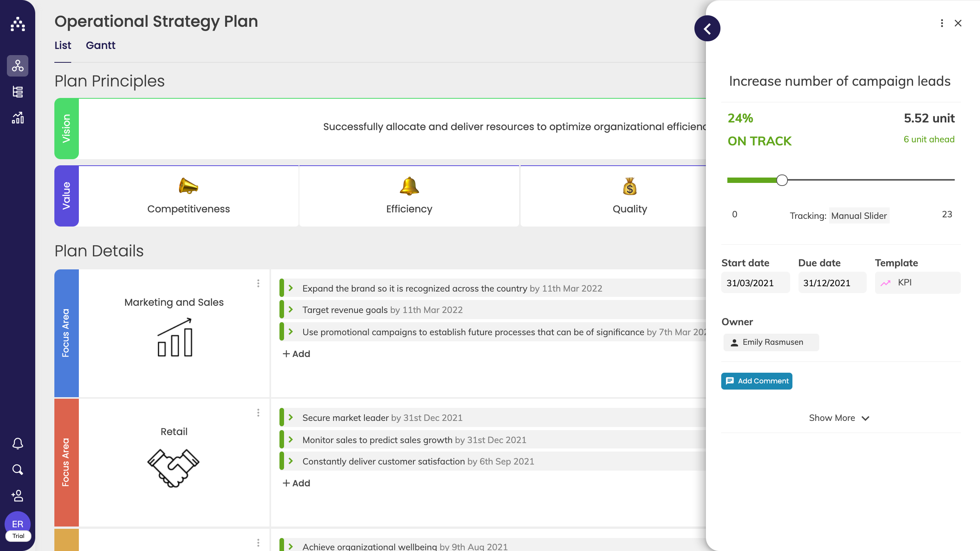980x551 pixels.
Task: Switch to the Gantt tab
Action: pyautogui.click(x=100, y=46)
